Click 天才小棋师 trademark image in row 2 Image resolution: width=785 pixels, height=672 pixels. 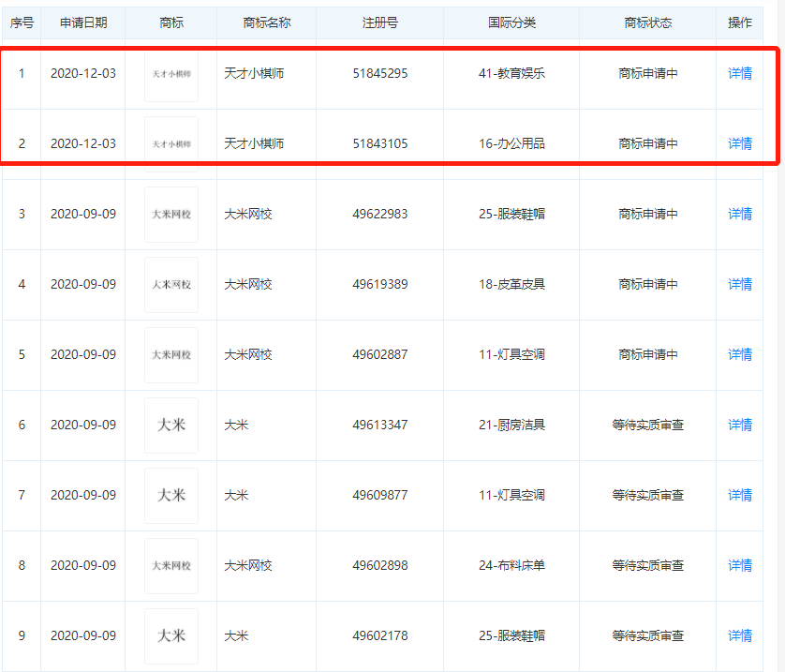(171, 144)
